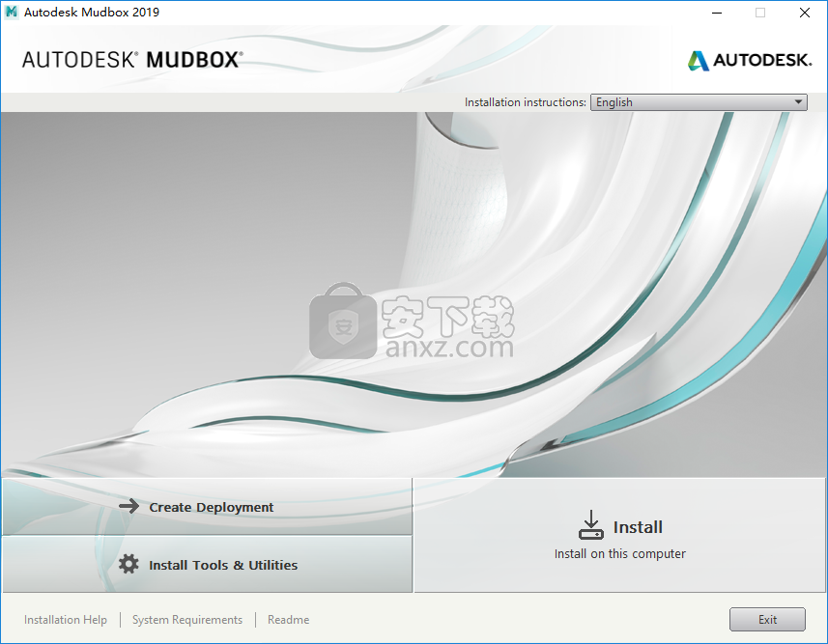828x644 pixels.
Task: Click the Install on this computer button
Action: (620, 535)
